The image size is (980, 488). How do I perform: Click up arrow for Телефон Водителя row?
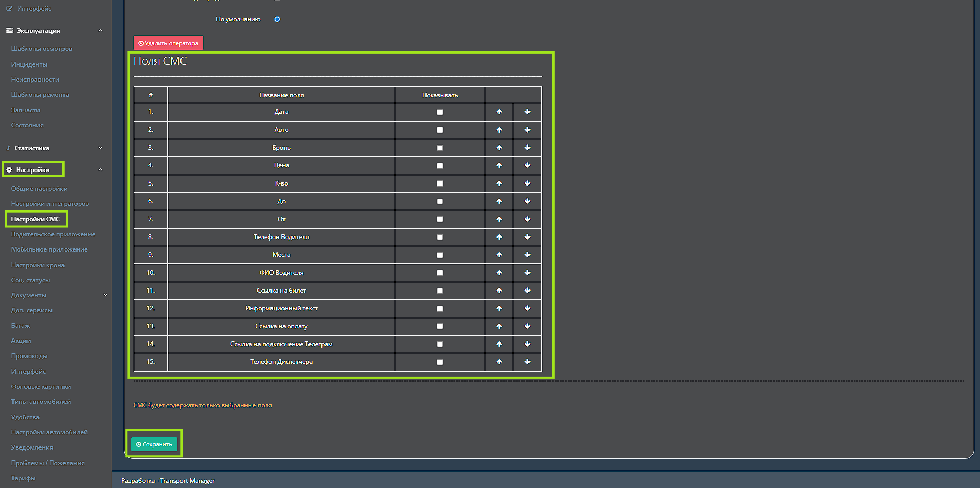[499, 237]
